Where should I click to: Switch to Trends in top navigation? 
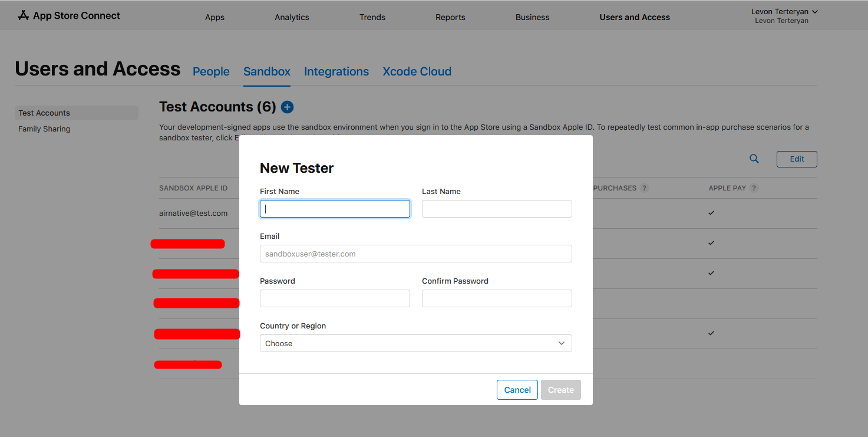coord(372,17)
